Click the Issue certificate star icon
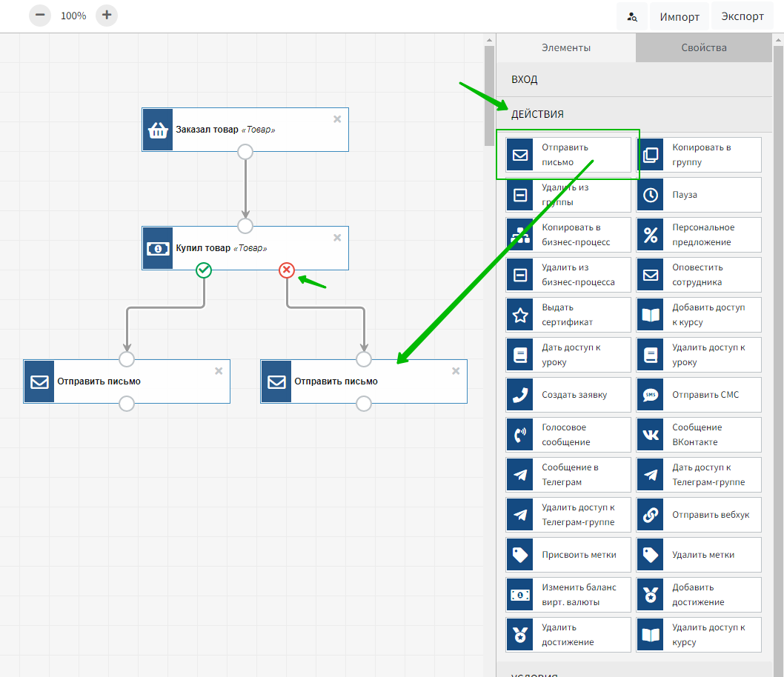This screenshot has width=784, height=677. coord(520,316)
